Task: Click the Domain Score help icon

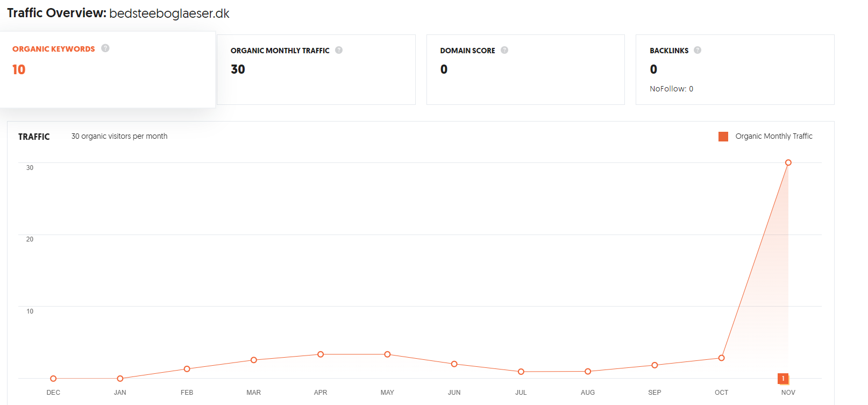Action: click(504, 50)
